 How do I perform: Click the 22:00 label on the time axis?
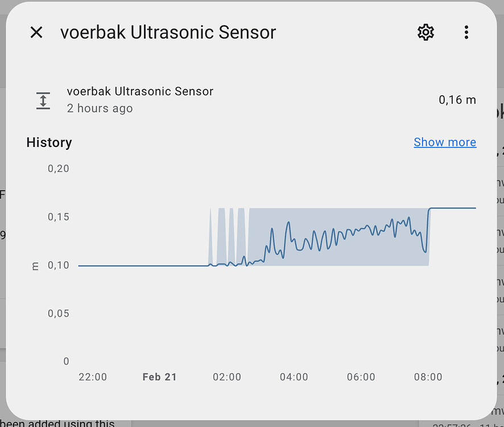click(93, 377)
